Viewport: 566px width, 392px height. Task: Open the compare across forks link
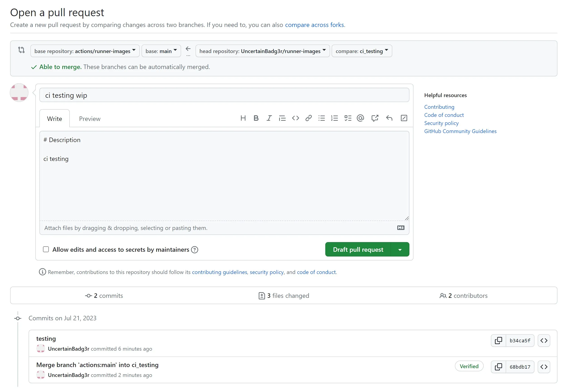pyautogui.click(x=314, y=25)
